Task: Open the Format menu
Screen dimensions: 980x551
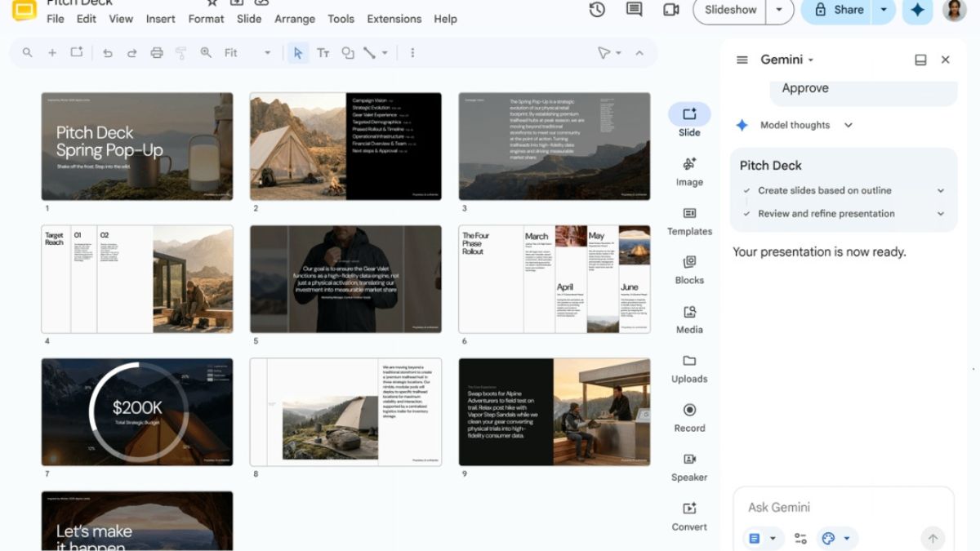Action: pos(206,19)
